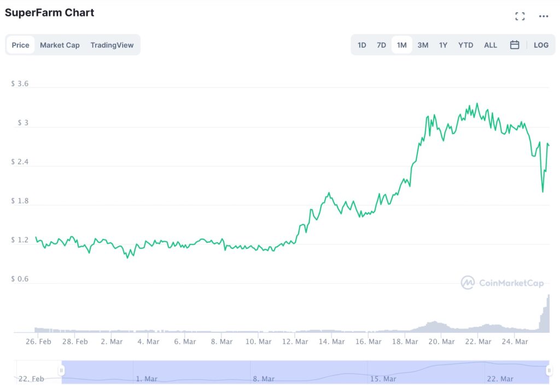The image size is (560, 392).
Task: Open the TradingView chart option
Action: (112, 45)
